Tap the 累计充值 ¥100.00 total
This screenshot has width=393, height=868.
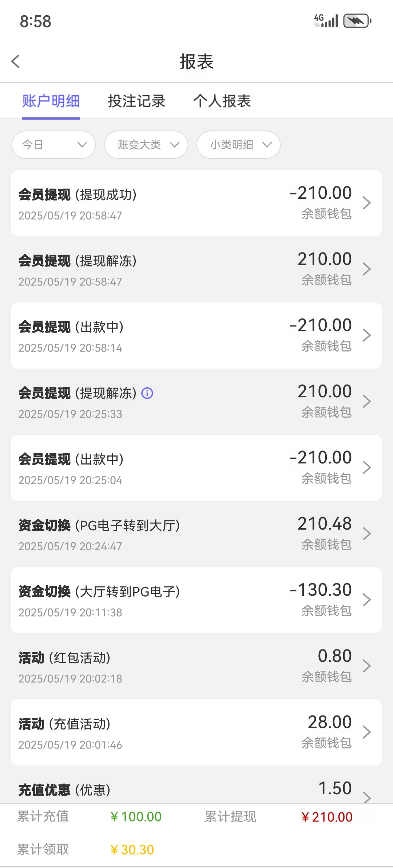(x=136, y=817)
